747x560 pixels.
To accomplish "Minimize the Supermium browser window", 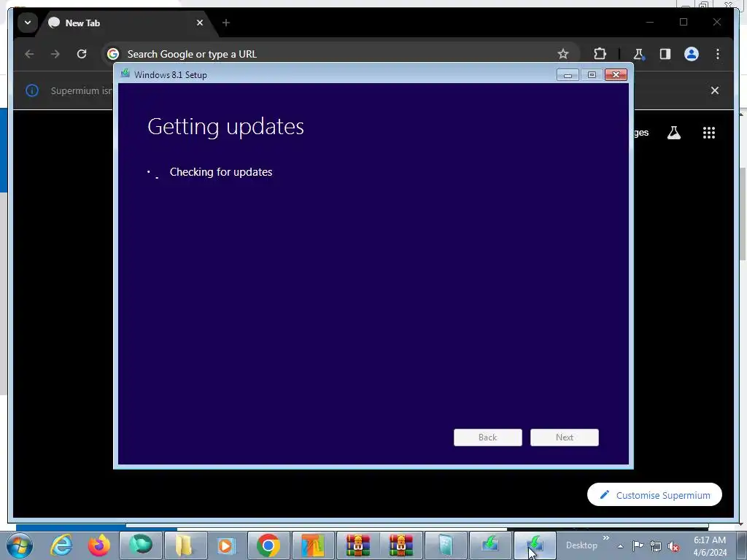I will [650, 23].
